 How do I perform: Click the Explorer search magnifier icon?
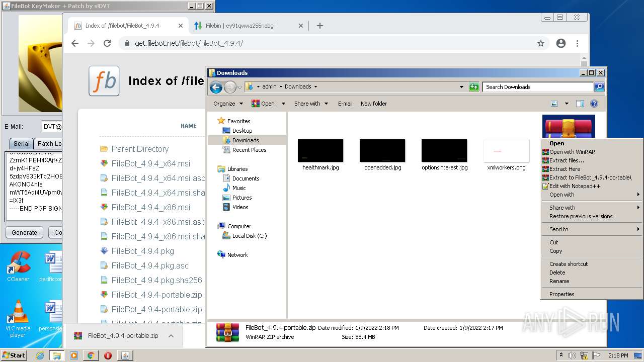point(599,87)
